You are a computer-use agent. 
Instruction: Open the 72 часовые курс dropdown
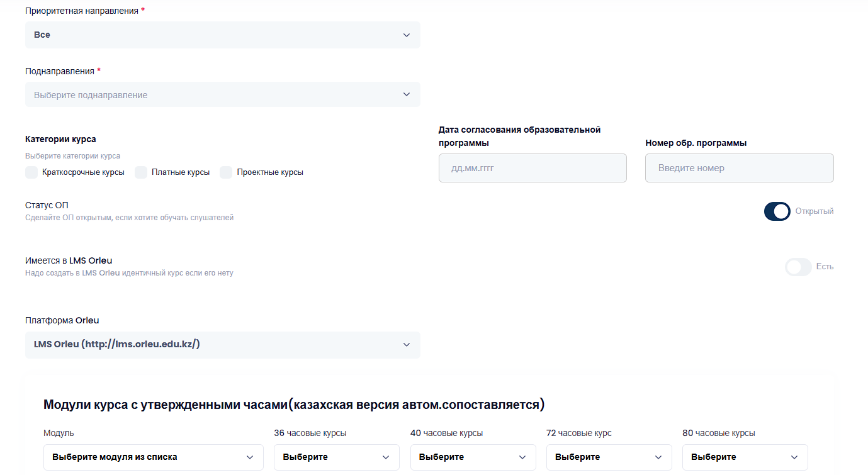point(609,457)
